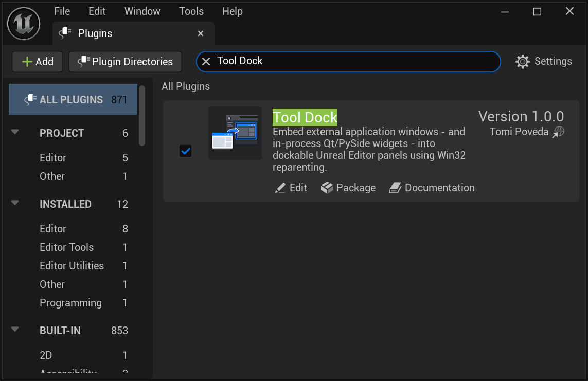This screenshot has width=588, height=381.
Task: Collapse the BUILT-IN category
Action: point(15,330)
